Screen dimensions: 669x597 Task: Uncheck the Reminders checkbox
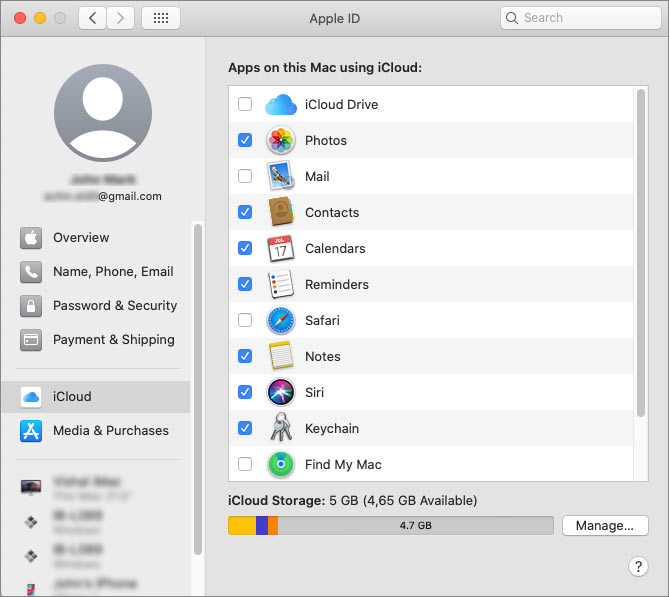pyautogui.click(x=245, y=284)
